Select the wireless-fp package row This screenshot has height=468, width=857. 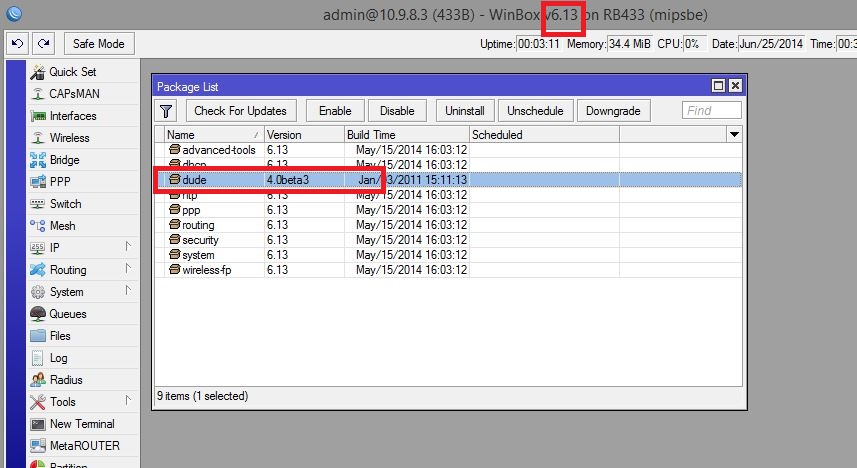click(448, 270)
